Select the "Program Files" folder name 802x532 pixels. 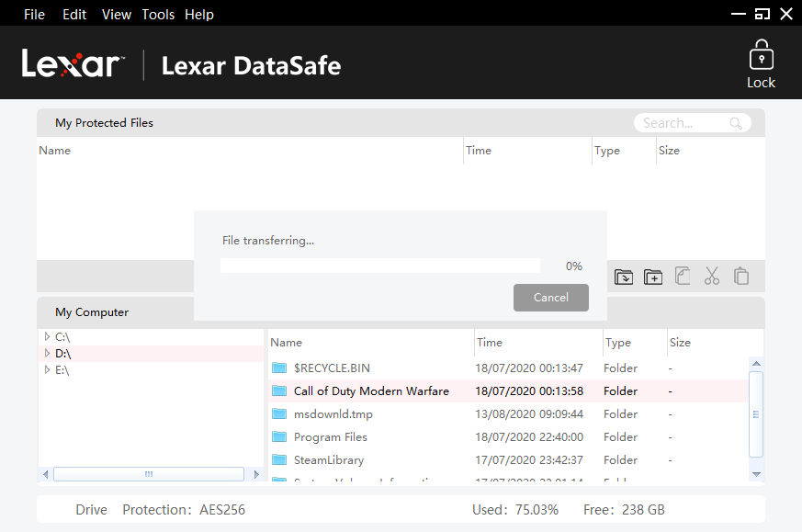[x=331, y=436]
